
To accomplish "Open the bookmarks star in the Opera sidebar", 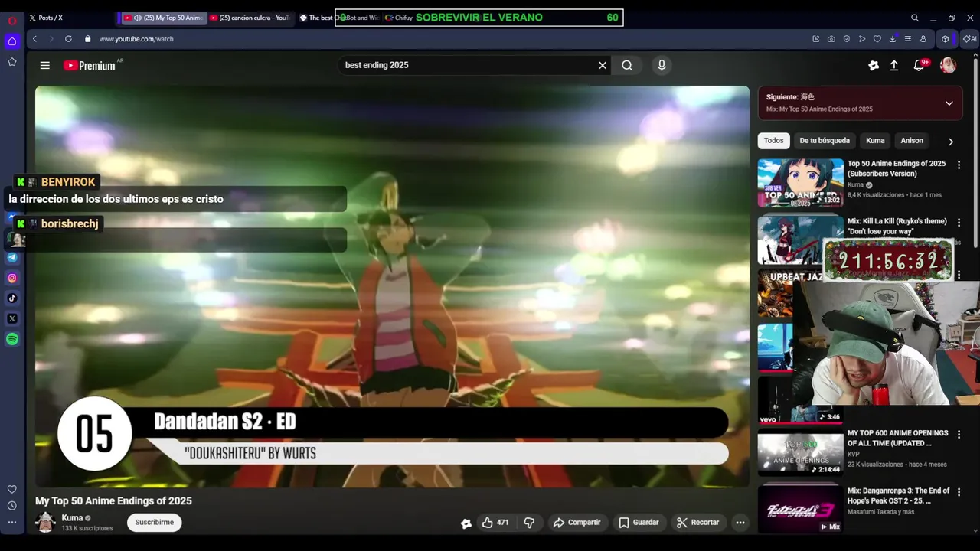I will click(12, 62).
